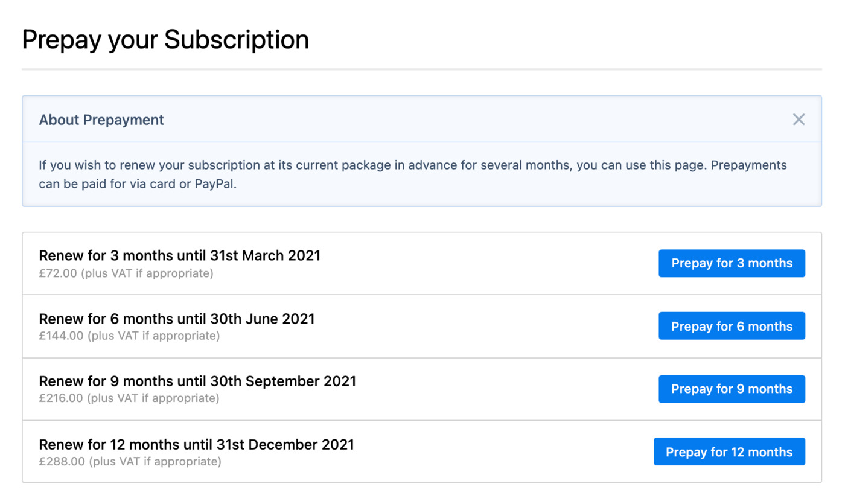This screenshot has width=845, height=504.
Task: Dismiss the About Prepayment notice
Action: point(799,120)
